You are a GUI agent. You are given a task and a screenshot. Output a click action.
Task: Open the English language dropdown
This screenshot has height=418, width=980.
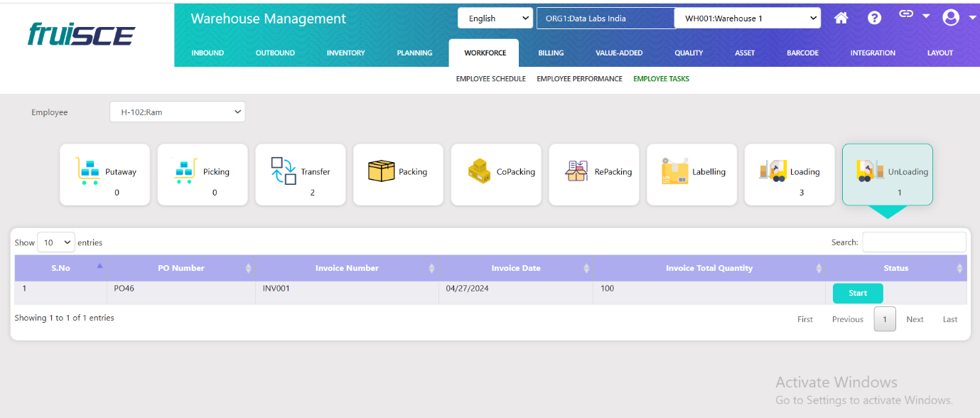click(495, 18)
